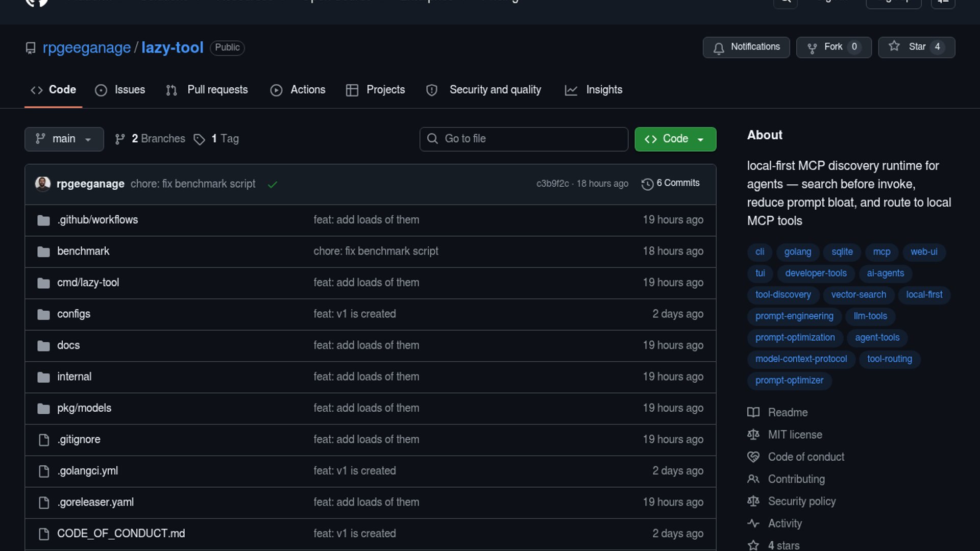Click the Readme book icon
980x551 pixels.
pyautogui.click(x=753, y=412)
